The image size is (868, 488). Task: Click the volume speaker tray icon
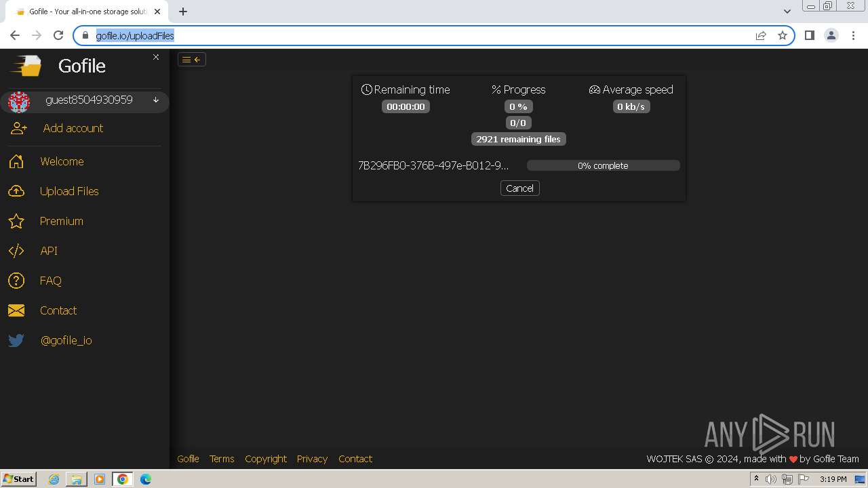click(771, 479)
